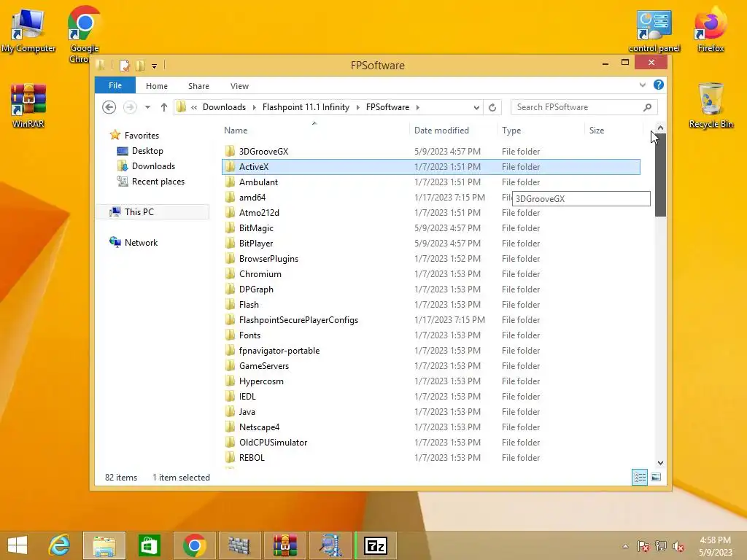Open My Computer desktop shortcut
Viewport: 747px width, 560px height.
tap(28, 31)
